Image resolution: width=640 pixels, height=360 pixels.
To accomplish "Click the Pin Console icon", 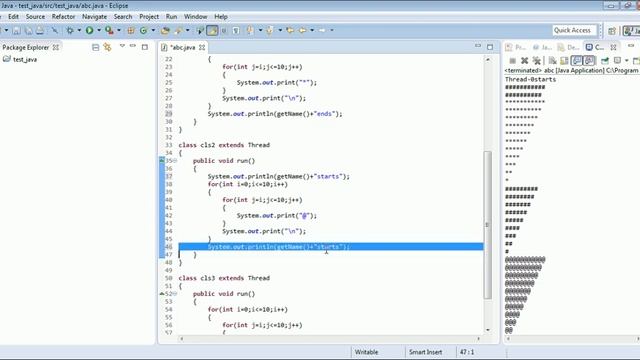I will (604, 61).
